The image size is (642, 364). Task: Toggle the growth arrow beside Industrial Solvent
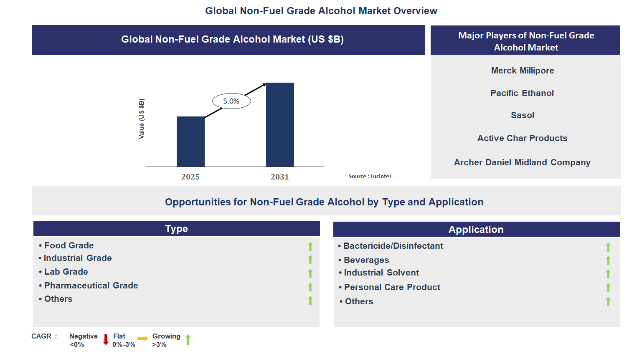608,274
